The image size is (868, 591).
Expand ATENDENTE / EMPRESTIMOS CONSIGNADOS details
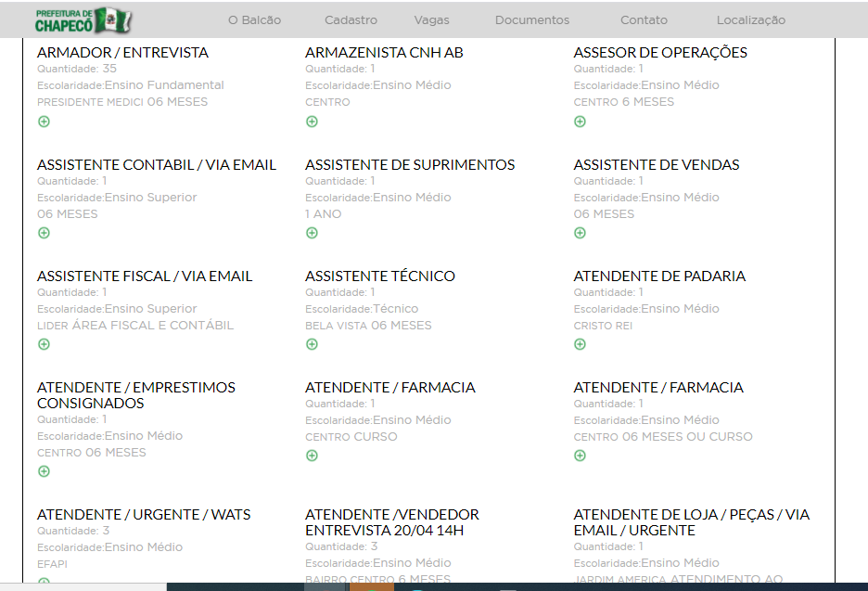[44, 471]
